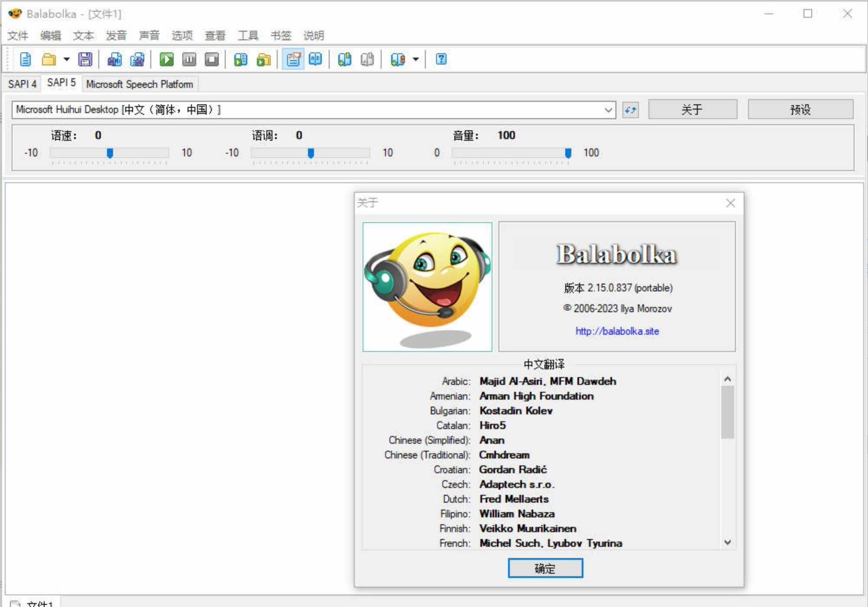This screenshot has width=868, height=607.
Task: Click translators list scroll down arrow
Action: (x=727, y=542)
